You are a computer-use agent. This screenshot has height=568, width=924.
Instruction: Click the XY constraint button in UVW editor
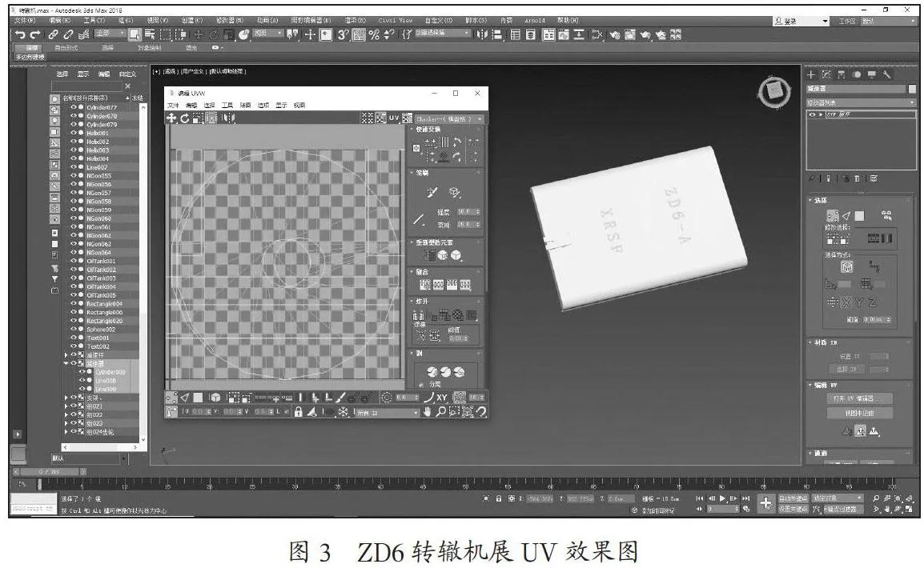(441, 398)
